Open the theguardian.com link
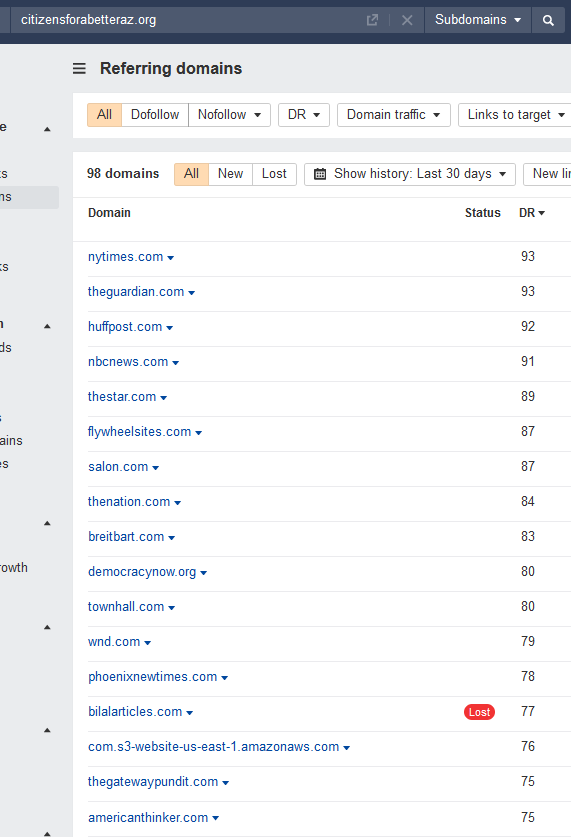Screen dimensions: 571x837 pos(136,292)
